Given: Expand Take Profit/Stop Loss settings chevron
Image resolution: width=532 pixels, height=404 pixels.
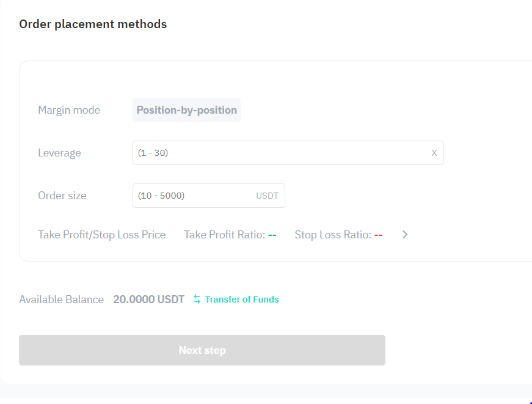Looking at the screenshot, I should [x=405, y=235].
